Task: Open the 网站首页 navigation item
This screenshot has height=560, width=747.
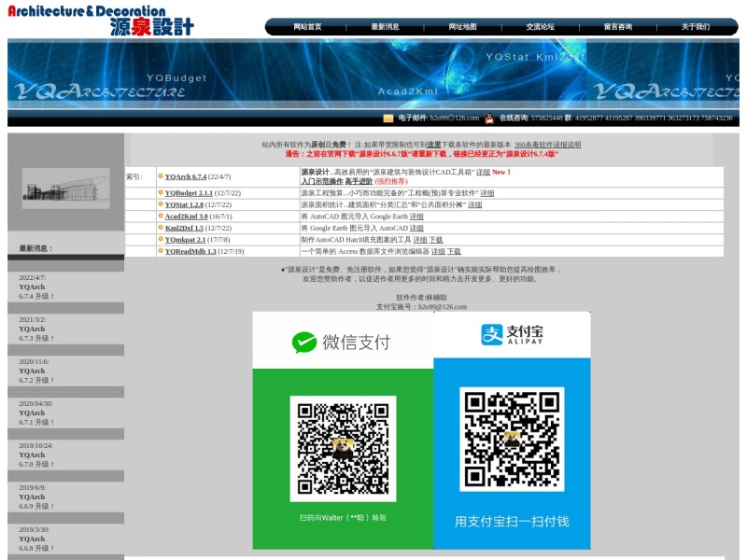Action: pyautogui.click(x=307, y=27)
